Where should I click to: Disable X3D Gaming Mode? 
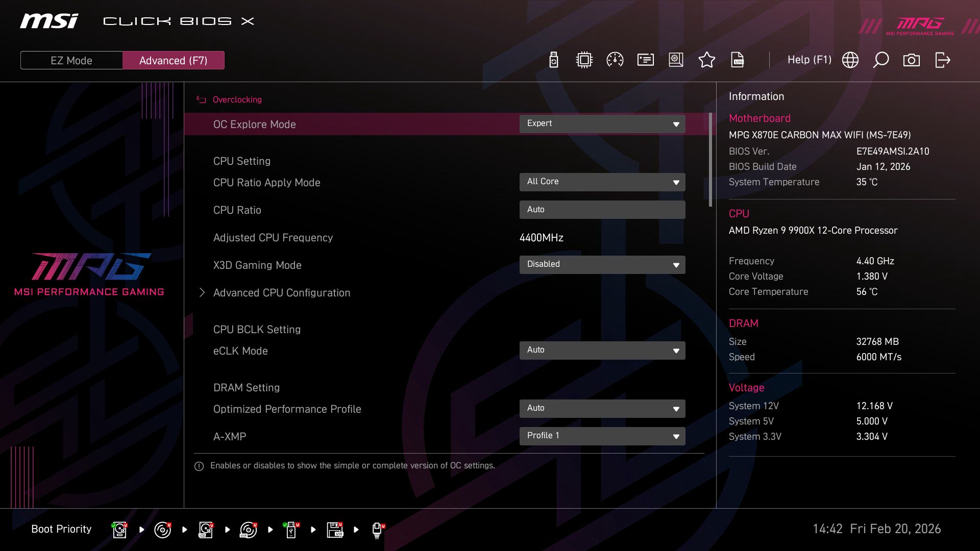[602, 264]
